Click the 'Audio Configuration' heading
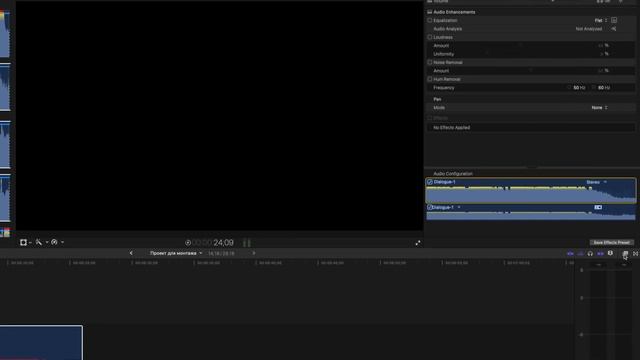The width and height of the screenshot is (640, 360). (453, 174)
